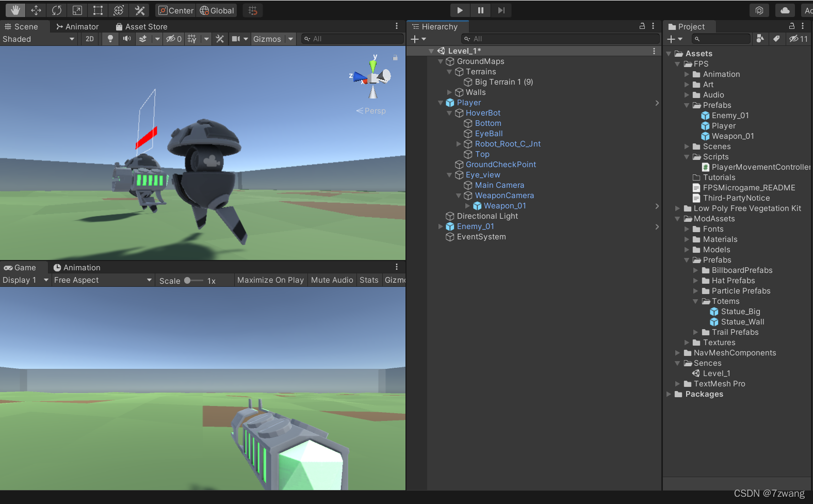Focus Hierarchy search field
This screenshot has height=504, width=813.
click(561, 39)
